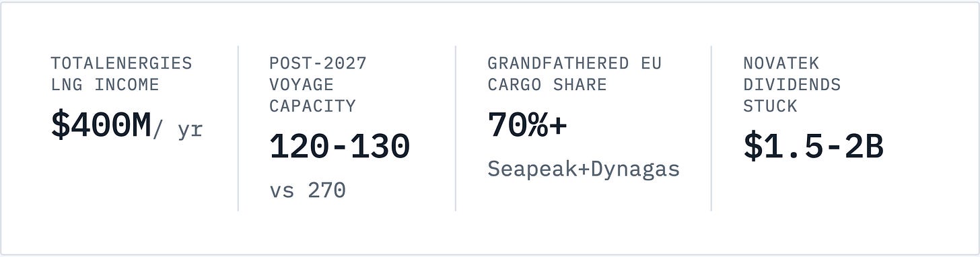This screenshot has height=257, width=980.
Task: Click the Novatek Dividends Stuck heading
Action: click(x=792, y=85)
